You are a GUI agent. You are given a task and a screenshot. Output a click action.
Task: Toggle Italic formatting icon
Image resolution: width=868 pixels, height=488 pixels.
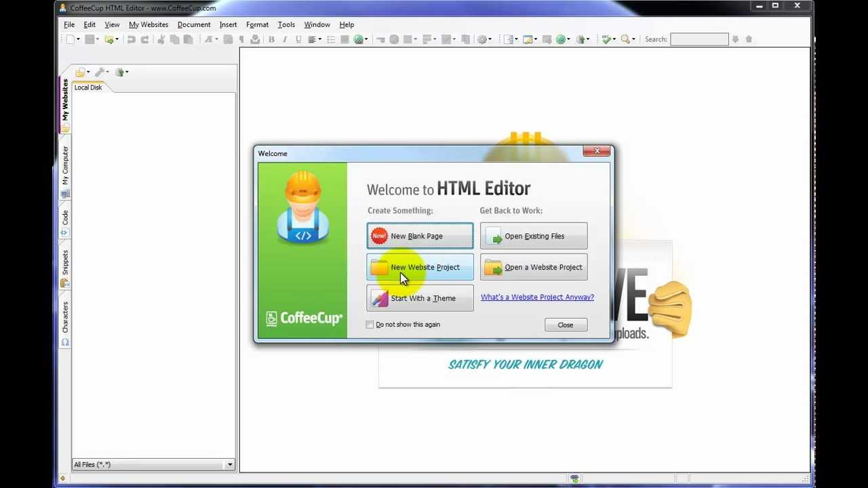point(285,39)
